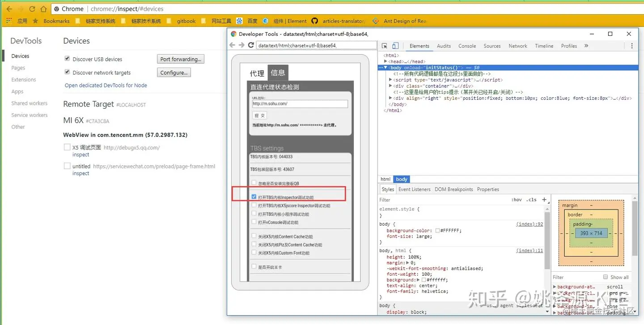This screenshot has height=325, width=644.
Task: Switch to the Console tab
Action: [x=467, y=46]
